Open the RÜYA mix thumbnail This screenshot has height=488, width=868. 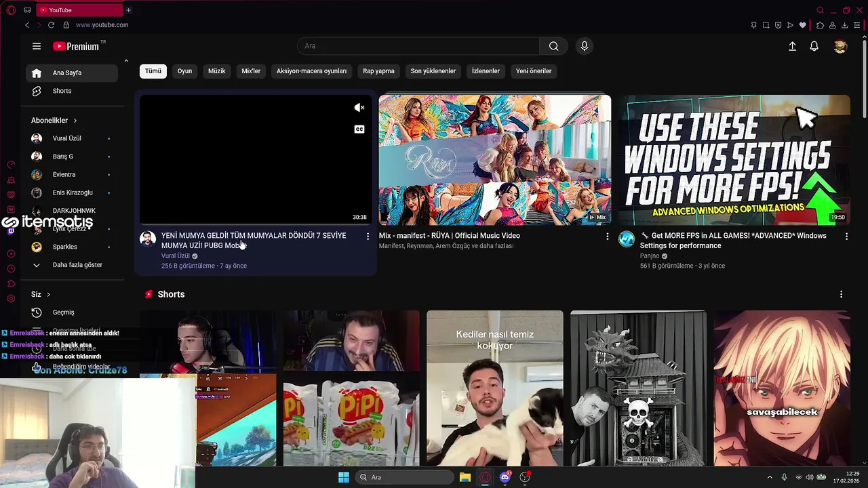495,160
